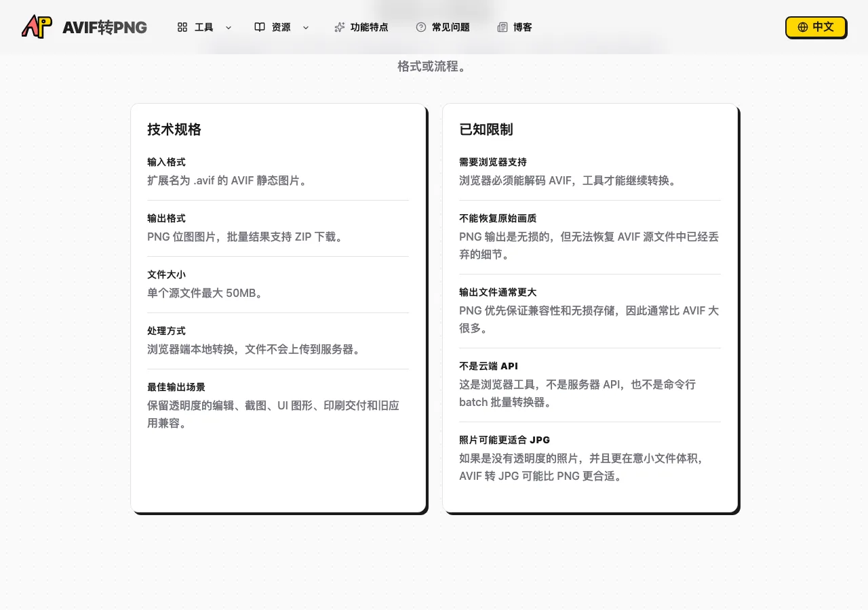868x610 pixels.
Task: Click the 处理方式 label
Action: [166, 331]
